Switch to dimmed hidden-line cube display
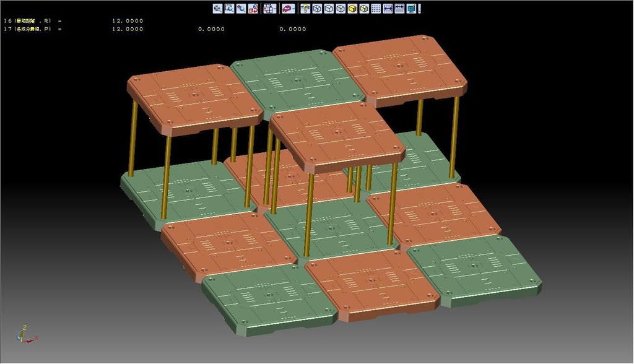This screenshot has width=634, height=364. tap(341, 9)
